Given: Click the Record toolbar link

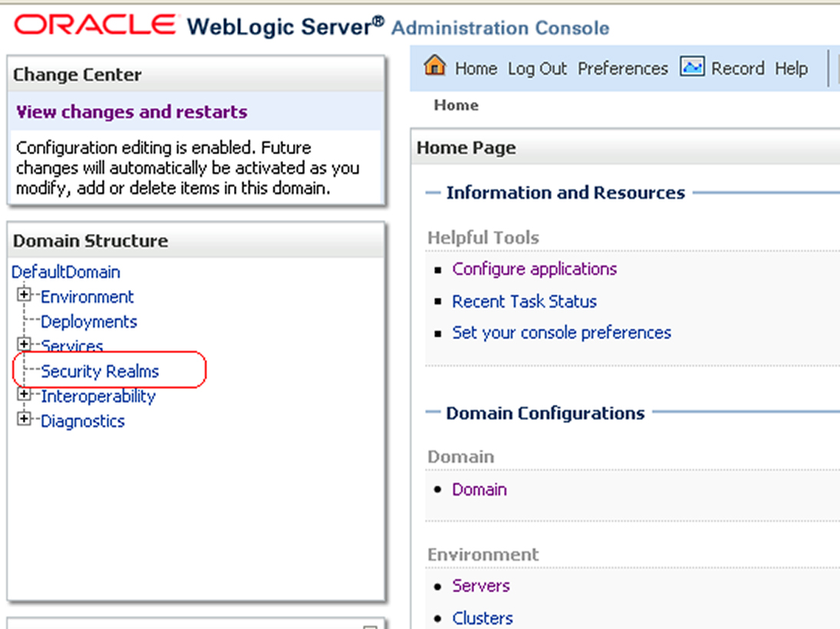Looking at the screenshot, I should click(738, 68).
